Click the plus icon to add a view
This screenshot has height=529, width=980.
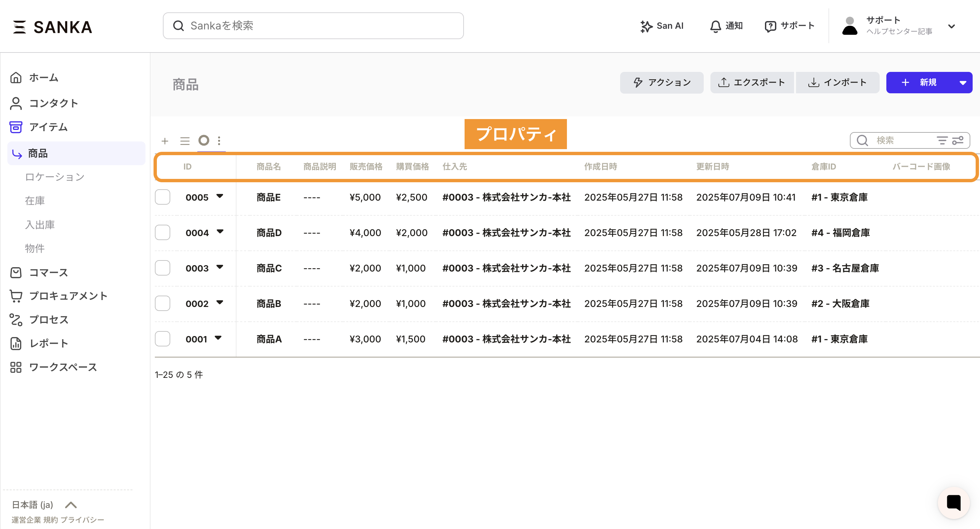pos(165,141)
